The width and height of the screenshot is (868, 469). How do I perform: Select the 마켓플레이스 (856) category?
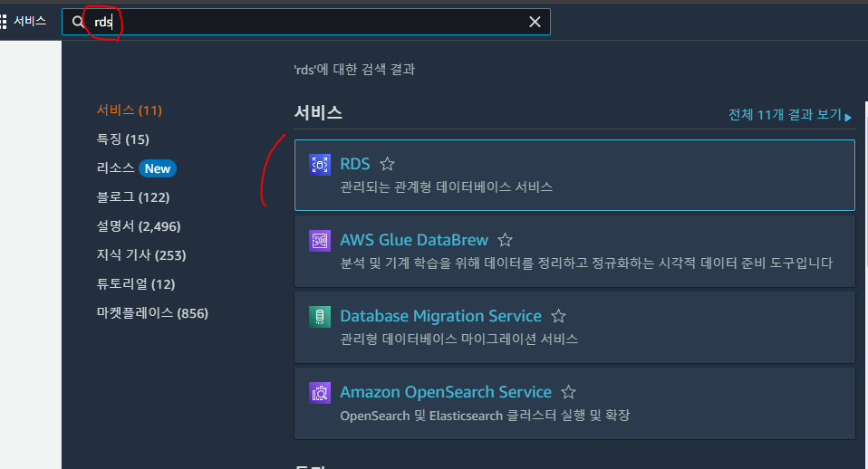152,313
